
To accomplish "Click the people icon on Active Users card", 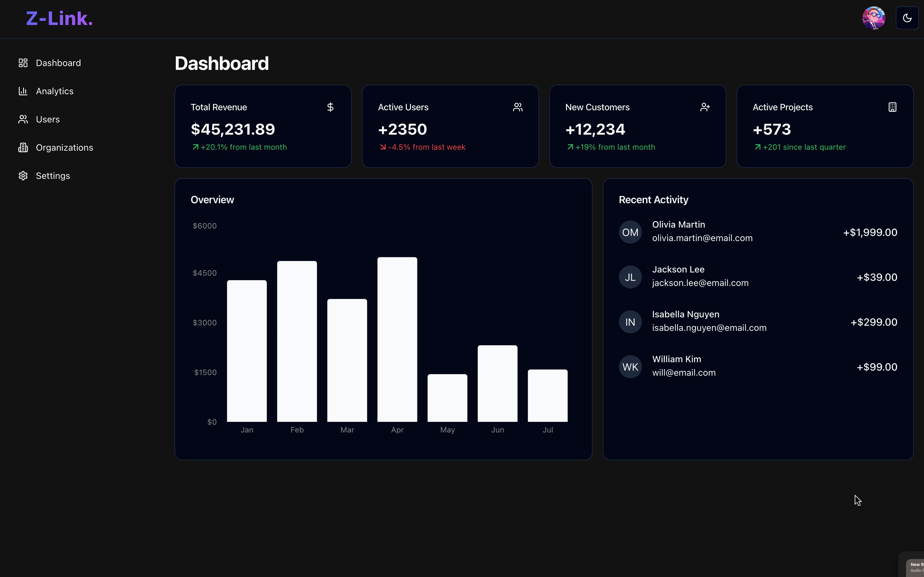I will point(518,107).
